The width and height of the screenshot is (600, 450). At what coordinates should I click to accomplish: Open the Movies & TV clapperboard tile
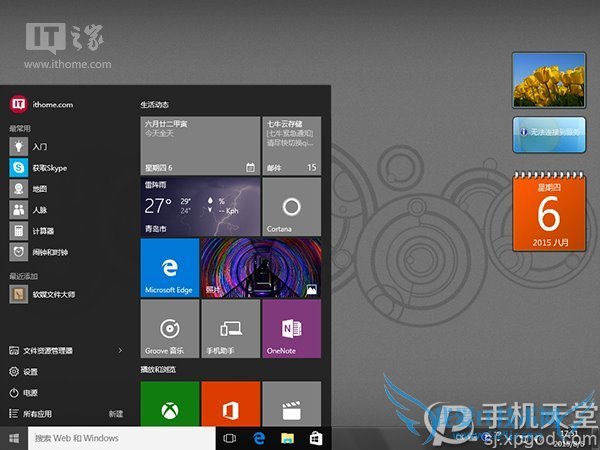[x=292, y=403]
